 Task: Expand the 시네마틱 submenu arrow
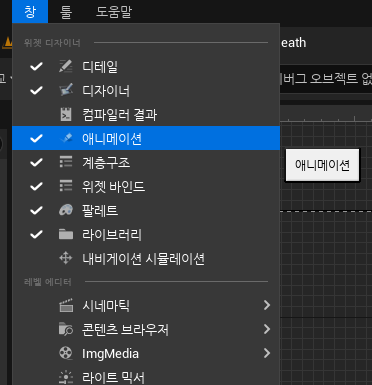click(x=267, y=305)
